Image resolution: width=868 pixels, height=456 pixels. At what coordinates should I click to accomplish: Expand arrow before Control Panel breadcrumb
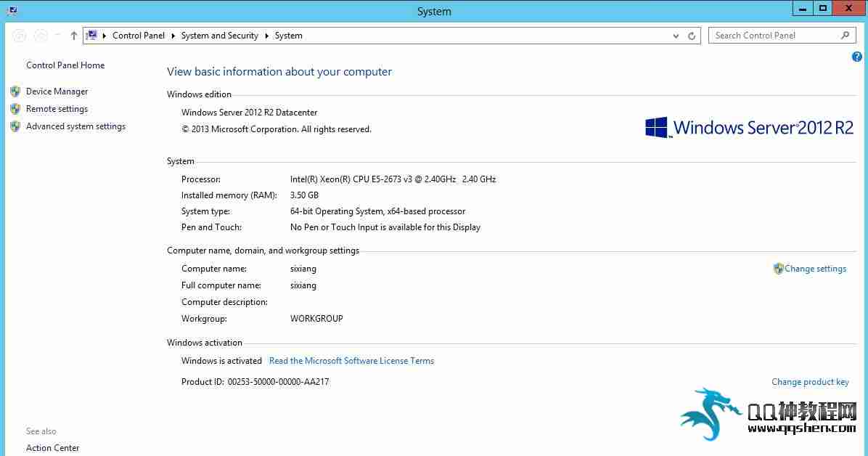click(104, 36)
